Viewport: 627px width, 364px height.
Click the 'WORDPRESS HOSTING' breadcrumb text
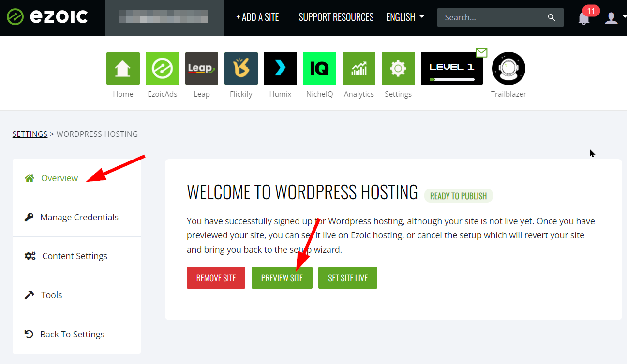pos(97,134)
